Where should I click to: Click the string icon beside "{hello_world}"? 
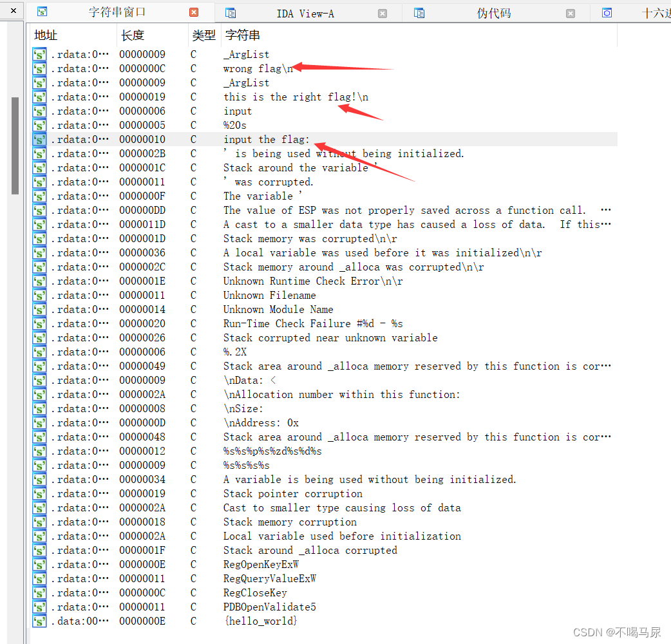click(38, 621)
